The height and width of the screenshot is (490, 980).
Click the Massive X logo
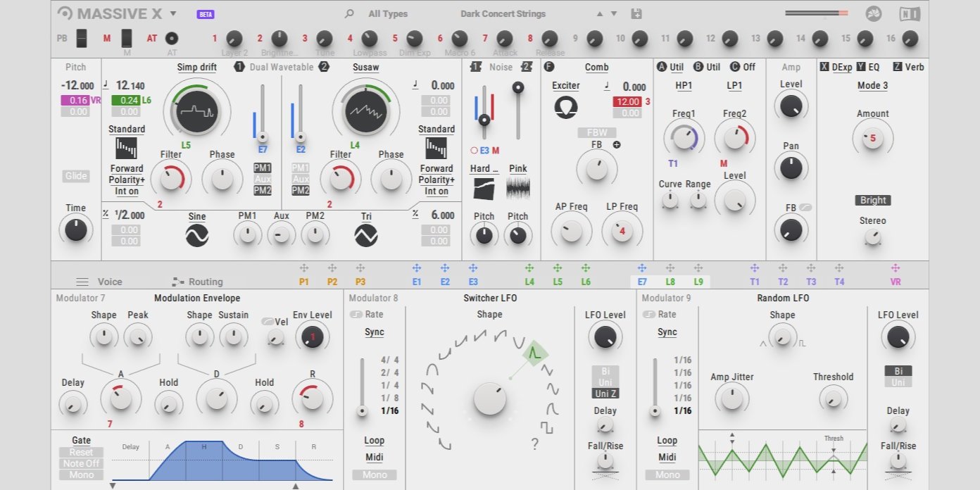click(x=110, y=13)
